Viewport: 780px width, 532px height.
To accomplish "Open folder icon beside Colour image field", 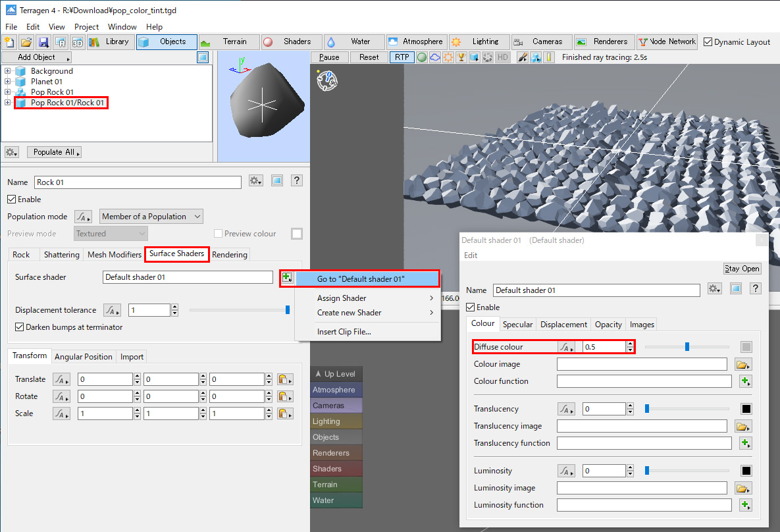I will click(743, 364).
